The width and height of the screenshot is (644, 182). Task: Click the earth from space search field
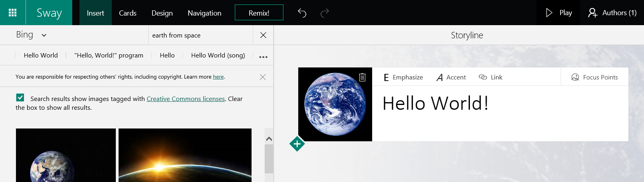pyautogui.click(x=200, y=35)
